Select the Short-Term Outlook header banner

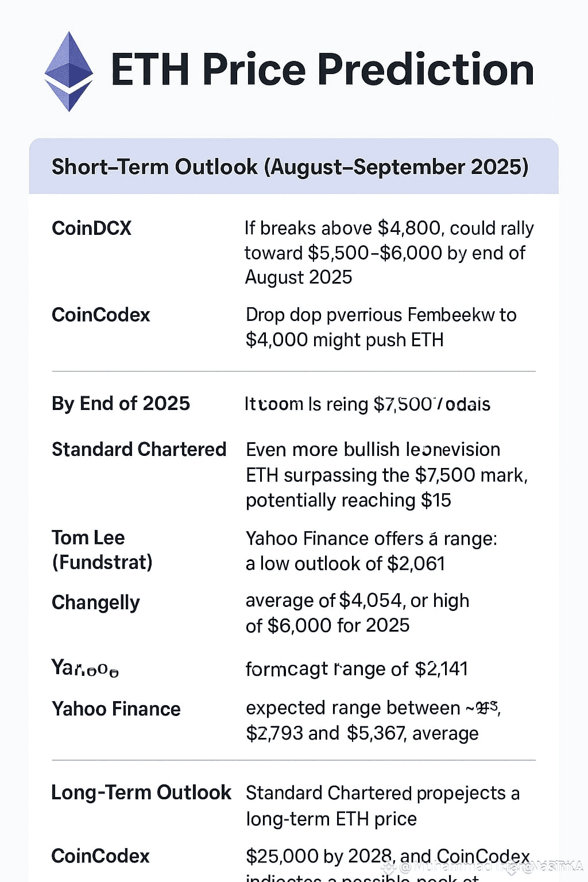coord(293,166)
